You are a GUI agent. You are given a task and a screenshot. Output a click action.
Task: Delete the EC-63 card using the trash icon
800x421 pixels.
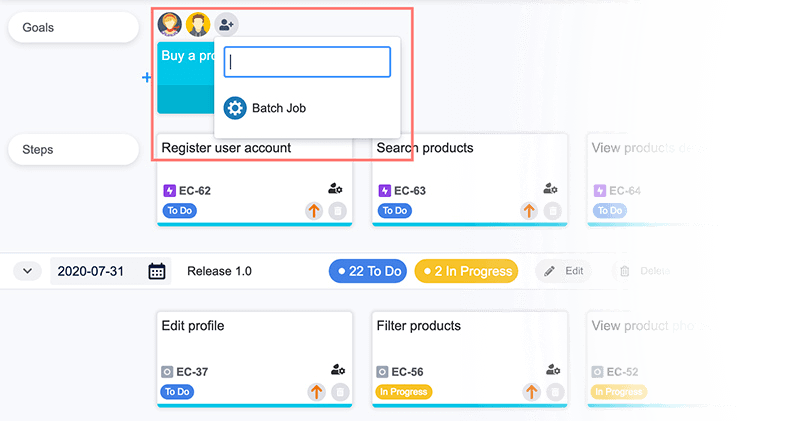pos(553,210)
